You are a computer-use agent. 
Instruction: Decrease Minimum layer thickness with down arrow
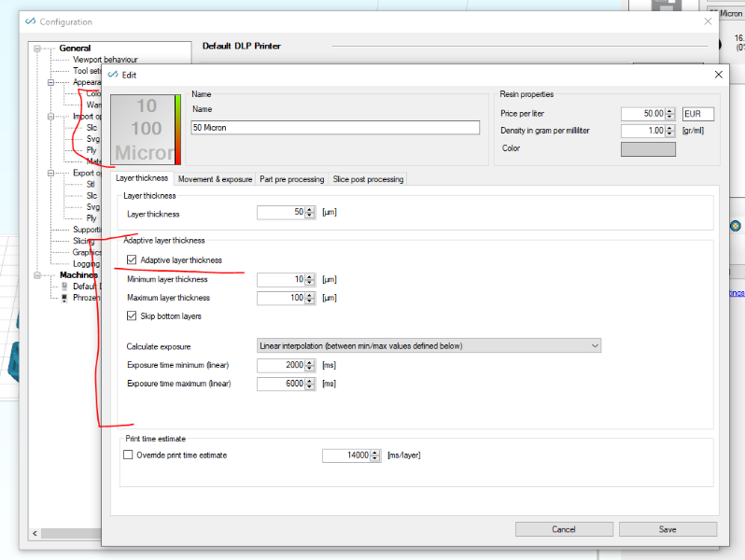coord(310,283)
